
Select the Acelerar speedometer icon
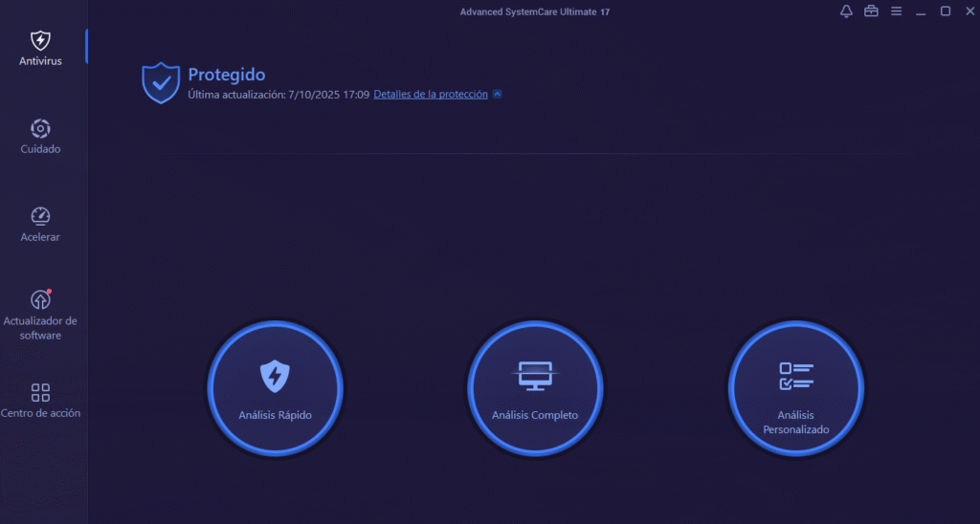[40, 216]
